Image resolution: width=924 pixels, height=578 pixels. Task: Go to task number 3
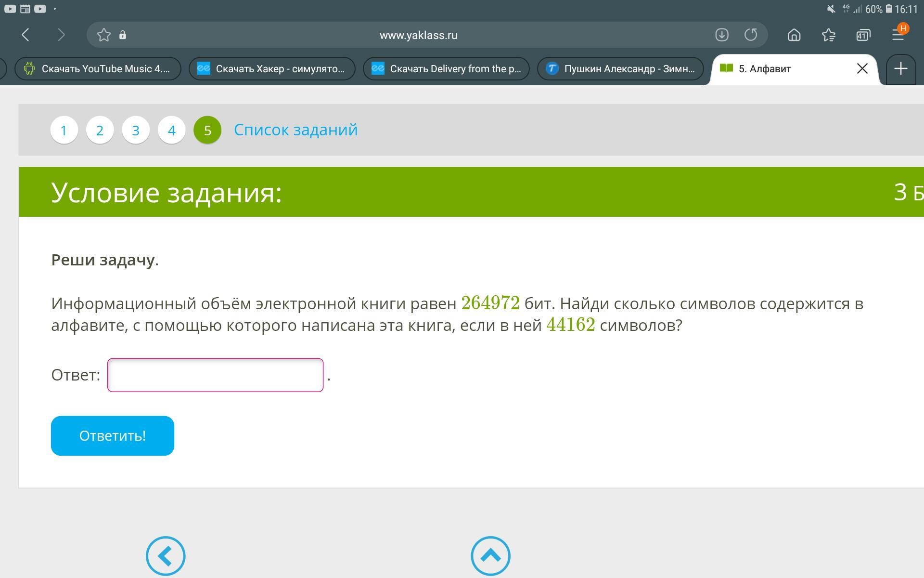point(136,130)
